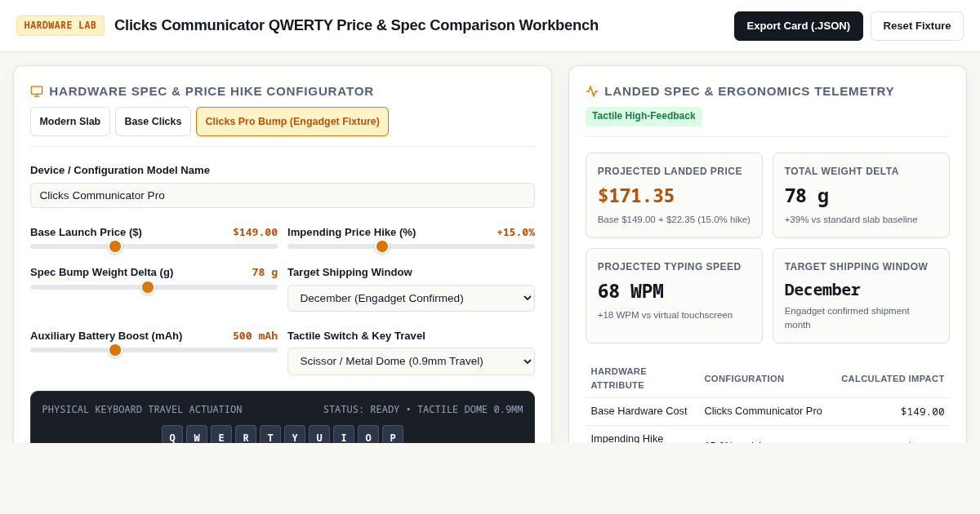Click the Calculated Impact column header

point(893,379)
